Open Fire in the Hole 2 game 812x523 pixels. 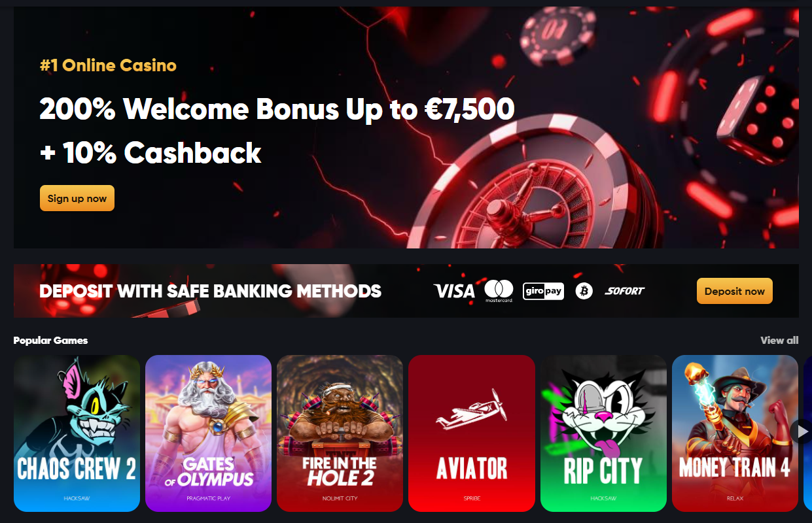click(340, 433)
